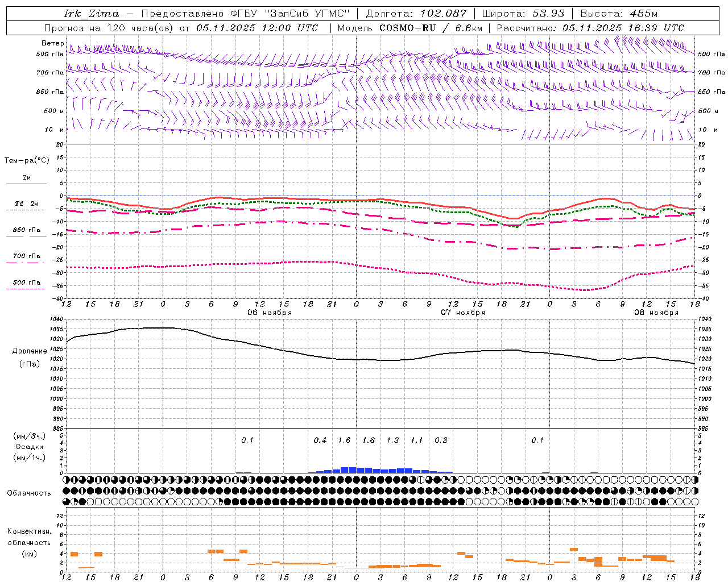Click the '(мм/3ч.)' precipitation unit label
The height and width of the screenshot is (582, 728).
[x=29, y=436]
